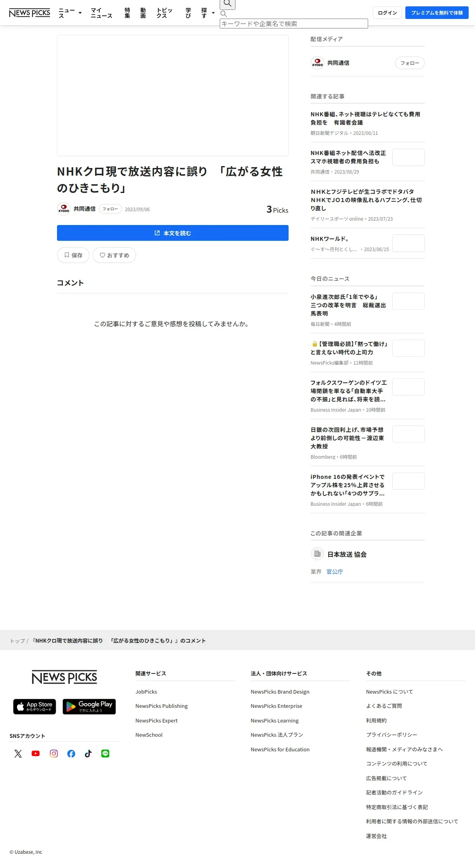Viewport: 475px width, 868px height.
Task: Open the Facebook account icon
Action: coord(71,753)
